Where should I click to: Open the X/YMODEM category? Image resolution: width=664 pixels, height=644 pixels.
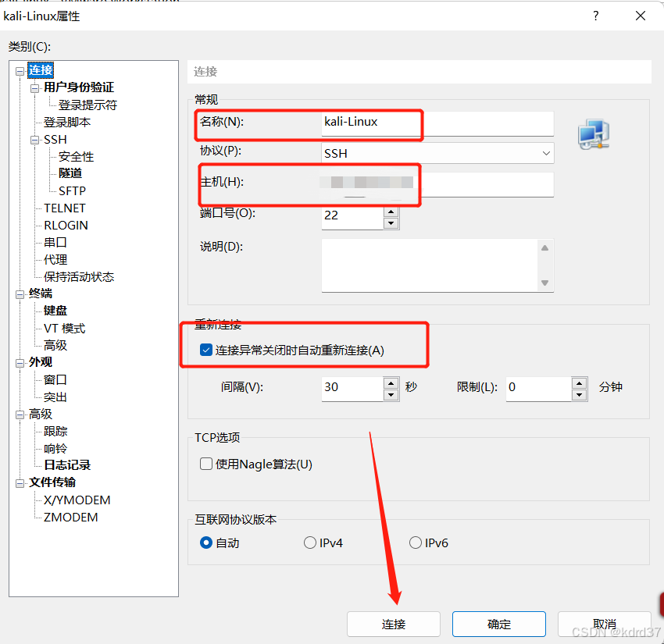pyautogui.click(x=77, y=500)
